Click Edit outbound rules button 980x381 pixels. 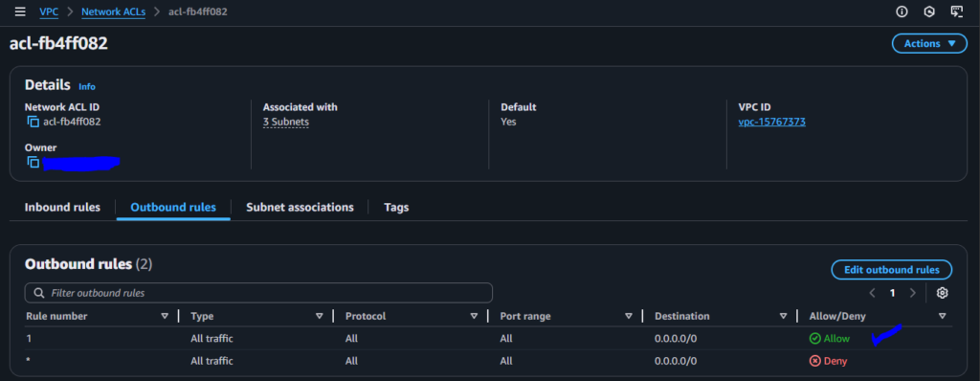tap(891, 270)
